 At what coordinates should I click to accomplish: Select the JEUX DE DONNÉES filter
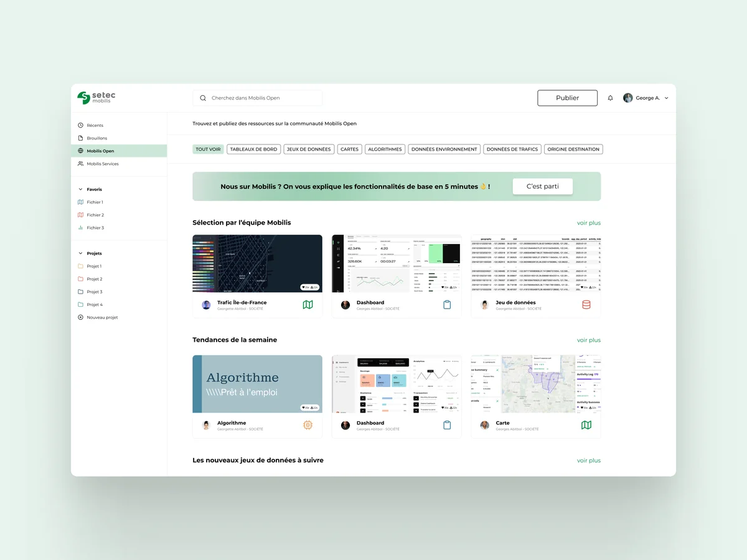309,149
